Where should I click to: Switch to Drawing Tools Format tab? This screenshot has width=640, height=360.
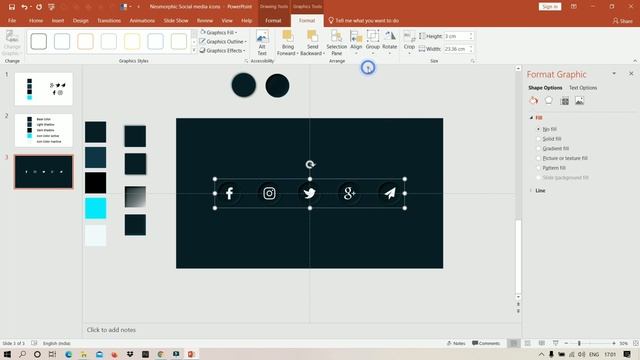[273, 20]
